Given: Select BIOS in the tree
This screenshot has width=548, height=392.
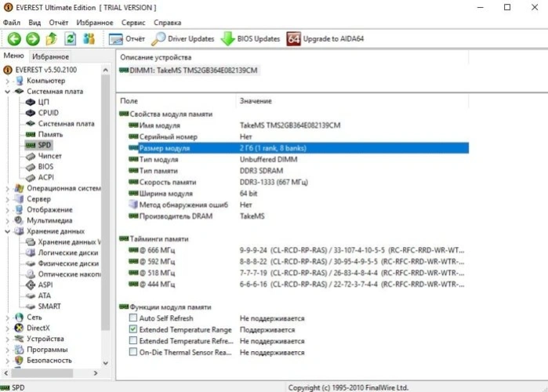Looking at the screenshot, I should (45, 167).
